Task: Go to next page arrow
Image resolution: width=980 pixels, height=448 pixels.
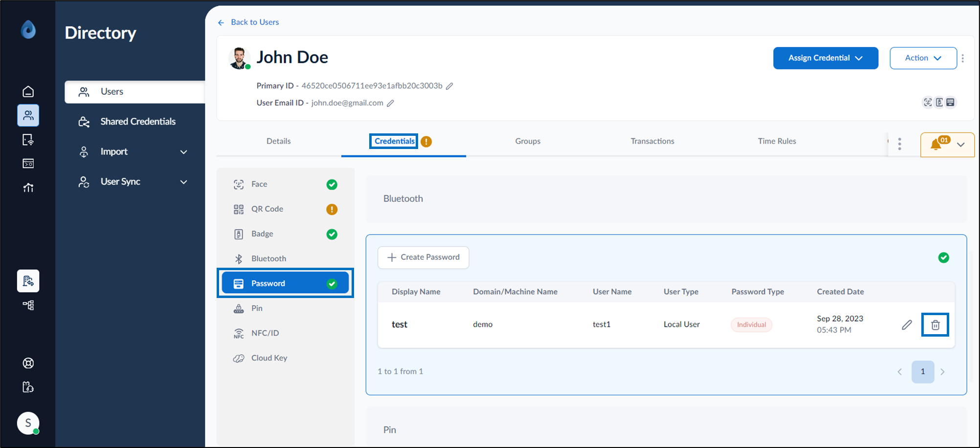Action: (x=942, y=372)
